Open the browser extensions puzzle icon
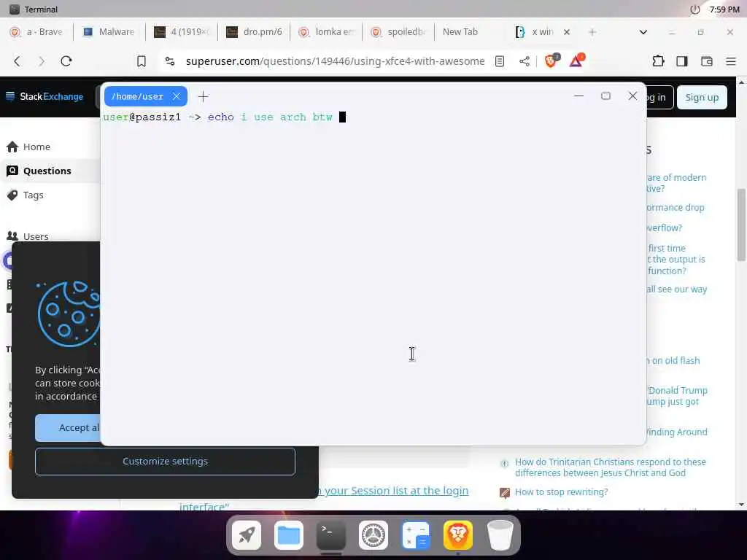 click(658, 61)
